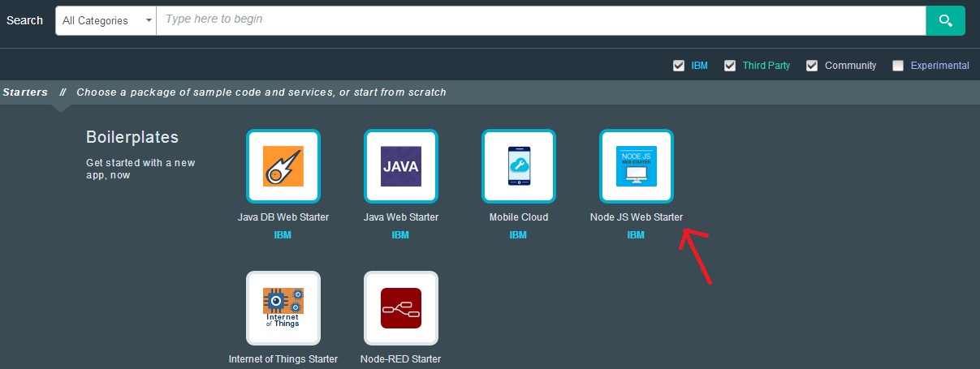Choose the Node JS Web Starter icon
980x369 pixels.
coord(636,166)
